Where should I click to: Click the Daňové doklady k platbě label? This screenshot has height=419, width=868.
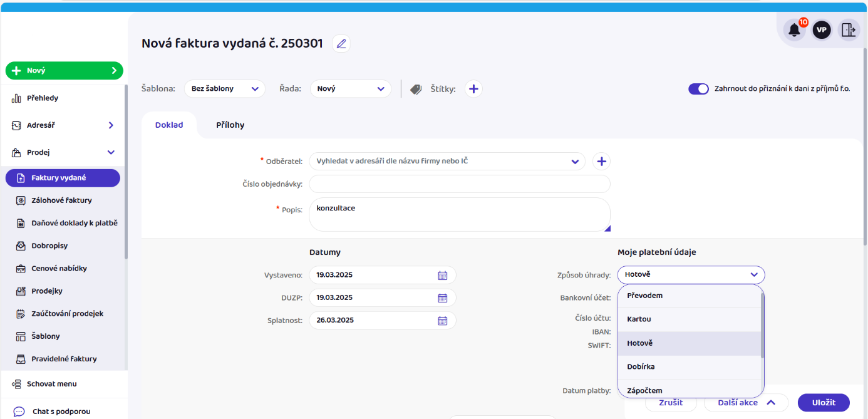click(x=75, y=223)
